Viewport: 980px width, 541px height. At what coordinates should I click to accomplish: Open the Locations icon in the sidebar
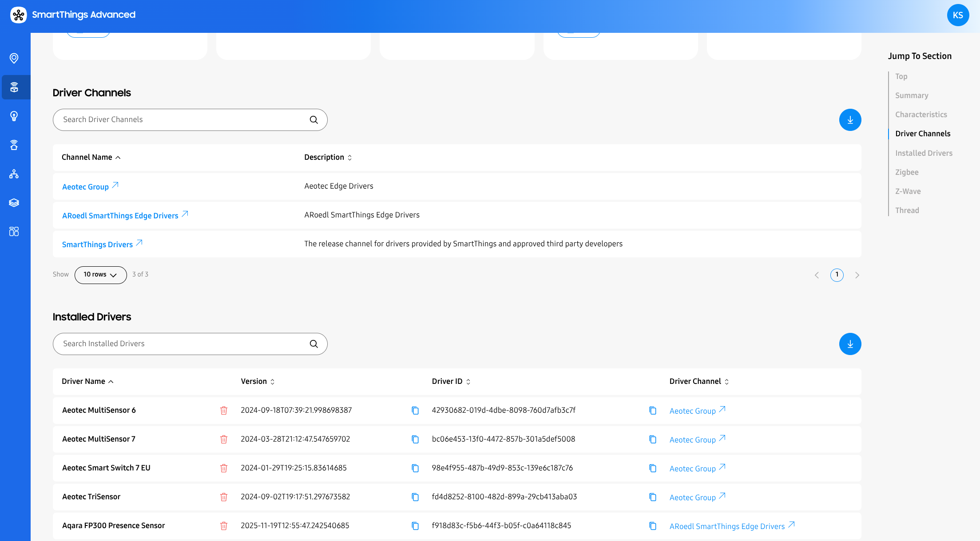pos(14,58)
